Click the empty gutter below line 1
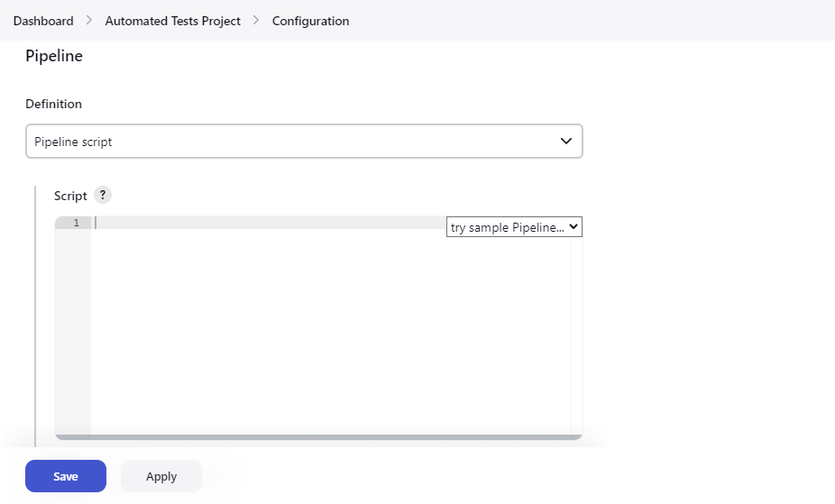 (x=73, y=334)
